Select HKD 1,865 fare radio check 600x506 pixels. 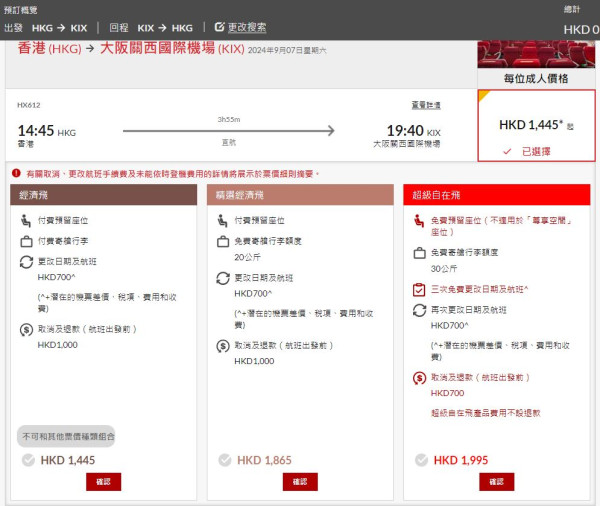225,460
